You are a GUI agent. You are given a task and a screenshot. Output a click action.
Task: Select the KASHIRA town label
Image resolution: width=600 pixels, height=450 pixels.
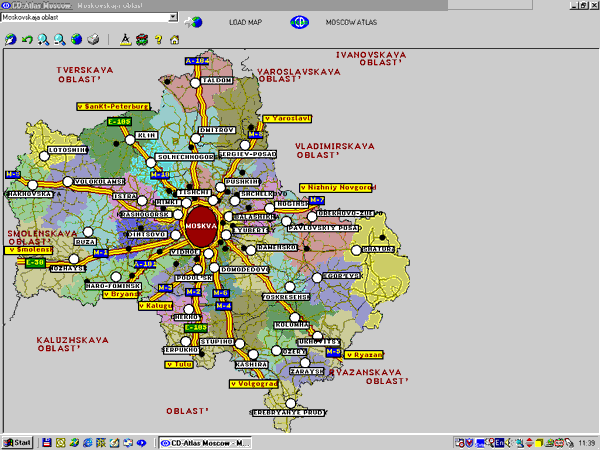click(x=251, y=365)
